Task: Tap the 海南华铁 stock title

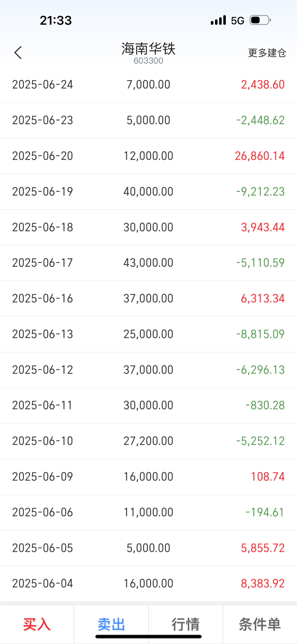Action: coord(148,48)
